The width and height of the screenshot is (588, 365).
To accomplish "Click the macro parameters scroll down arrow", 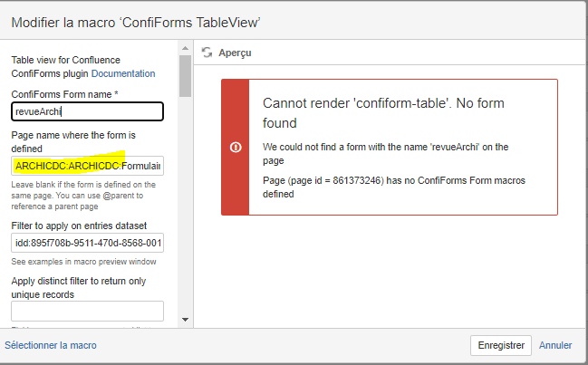I will click(x=185, y=320).
